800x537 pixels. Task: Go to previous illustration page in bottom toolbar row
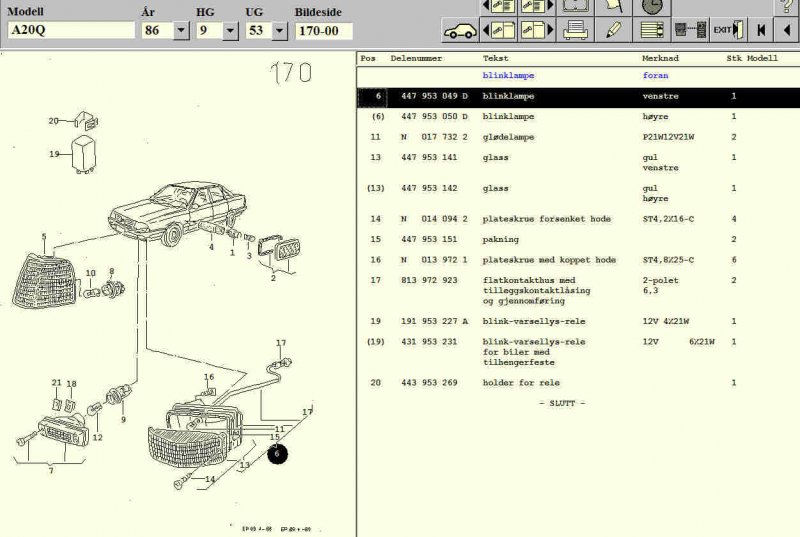(x=499, y=30)
